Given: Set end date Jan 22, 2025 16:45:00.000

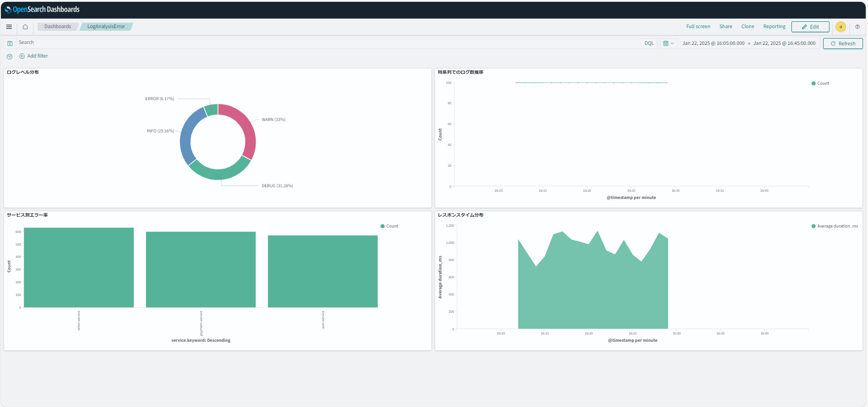Looking at the screenshot, I should tap(785, 44).
